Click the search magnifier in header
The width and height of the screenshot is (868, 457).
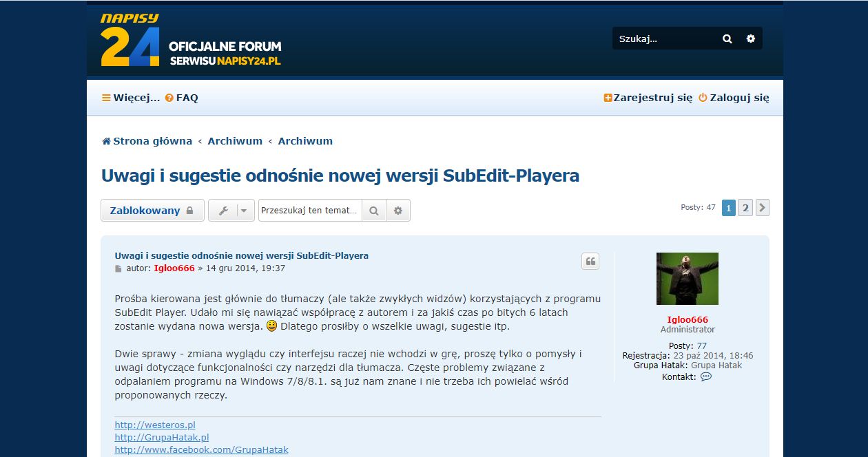[727, 39]
